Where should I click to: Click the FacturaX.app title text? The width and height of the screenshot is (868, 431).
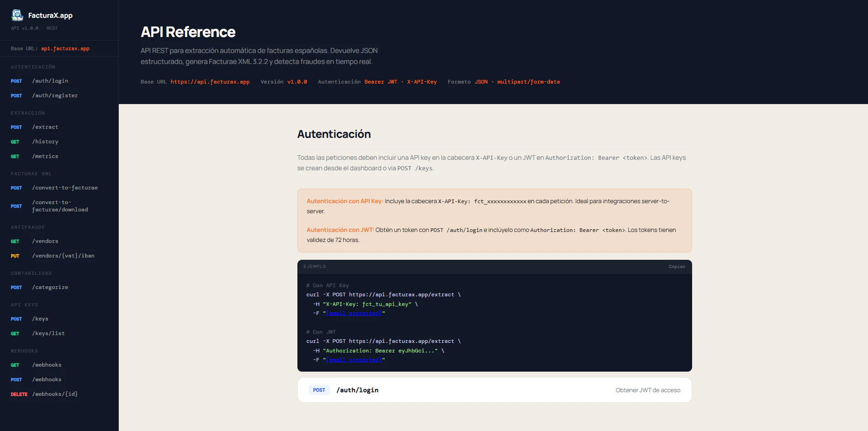point(50,16)
